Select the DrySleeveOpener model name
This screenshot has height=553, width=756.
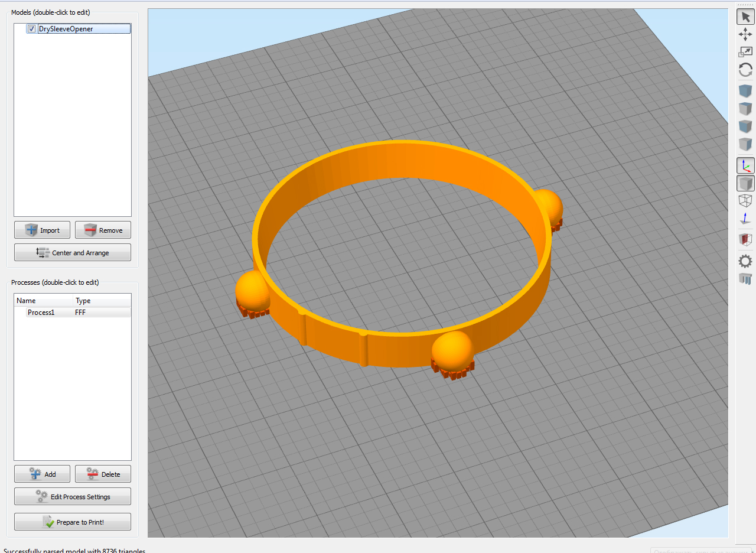click(x=66, y=29)
